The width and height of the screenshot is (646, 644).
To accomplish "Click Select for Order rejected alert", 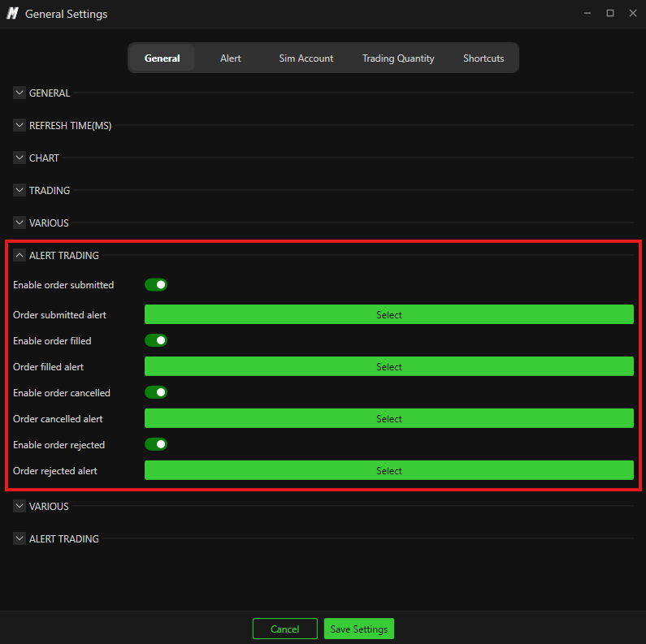I will coord(389,470).
